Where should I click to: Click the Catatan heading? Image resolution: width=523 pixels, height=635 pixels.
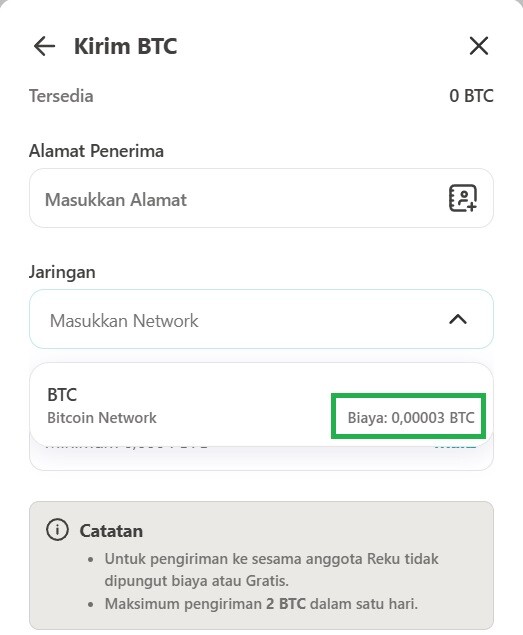111,531
